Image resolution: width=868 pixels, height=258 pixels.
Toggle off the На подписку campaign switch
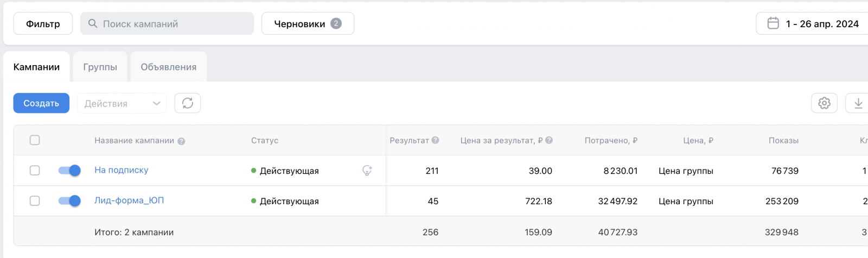69,171
